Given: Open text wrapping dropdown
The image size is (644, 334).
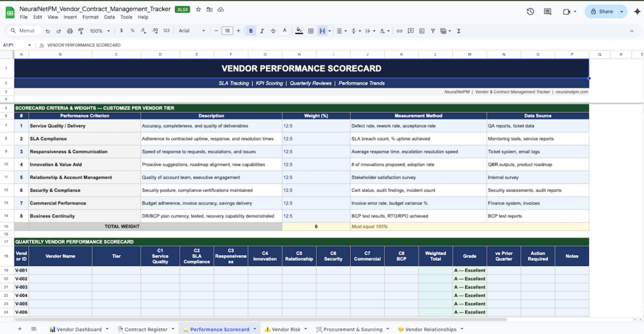Looking at the screenshot, I should tap(370, 31).
